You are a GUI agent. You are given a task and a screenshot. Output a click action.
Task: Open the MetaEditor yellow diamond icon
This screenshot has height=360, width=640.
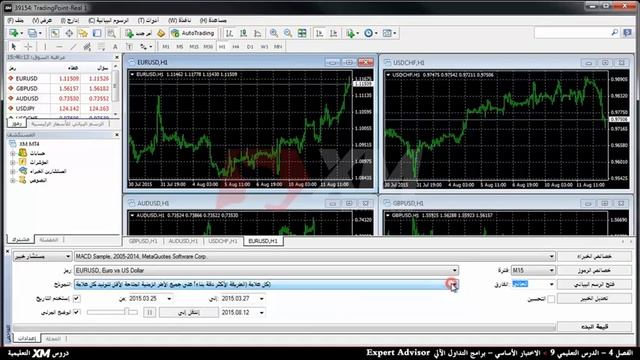pos(161,33)
